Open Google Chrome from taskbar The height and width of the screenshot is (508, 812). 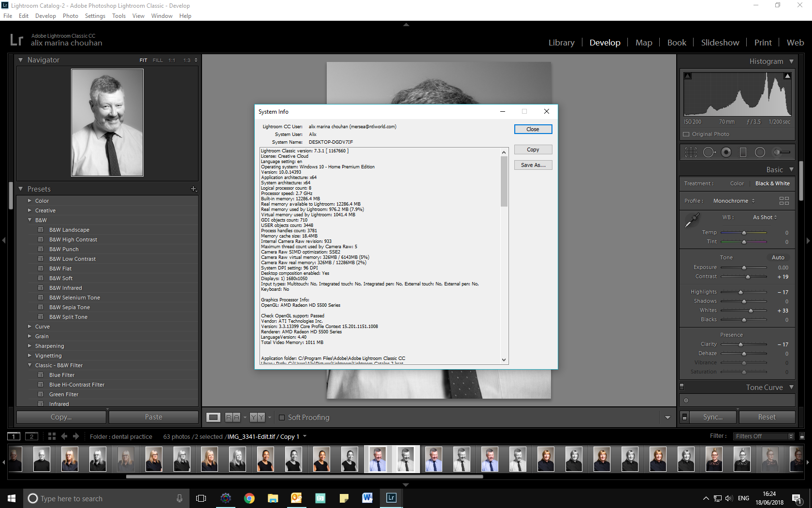point(249,498)
